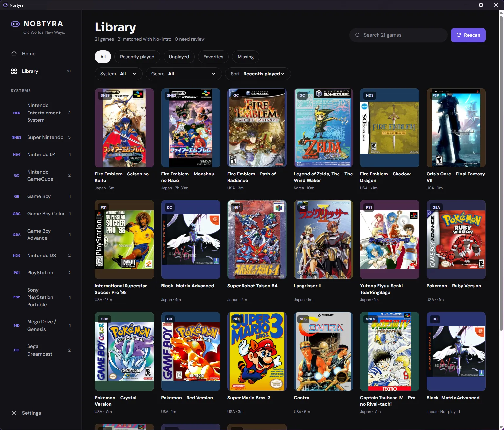Open Super Mario Bros. 3 cover
The image size is (504, 430).
coord(257,351)
